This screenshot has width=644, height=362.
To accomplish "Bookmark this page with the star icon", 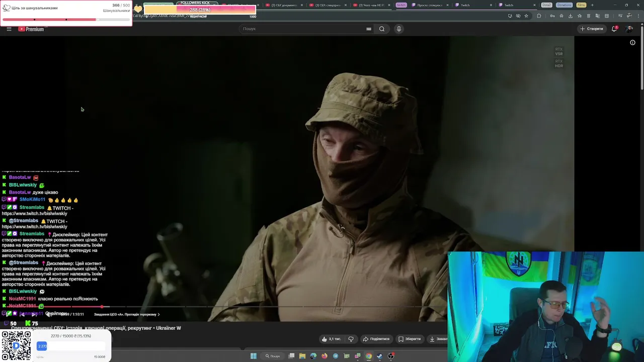I will 526,16.
